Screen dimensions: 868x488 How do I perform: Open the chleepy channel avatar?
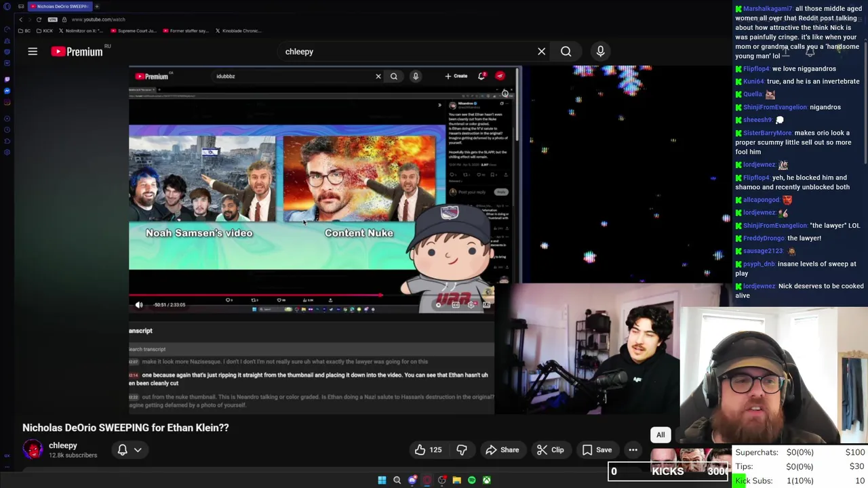click(33, 449)
